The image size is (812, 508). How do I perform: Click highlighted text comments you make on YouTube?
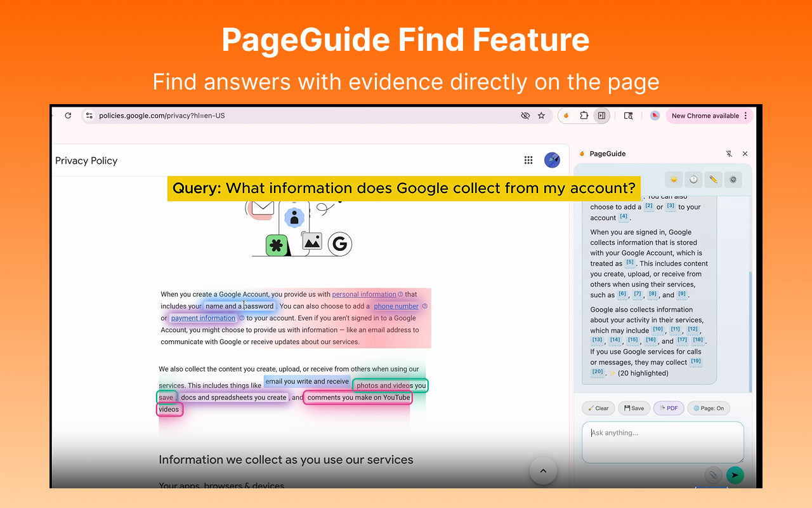click(358, 398)
